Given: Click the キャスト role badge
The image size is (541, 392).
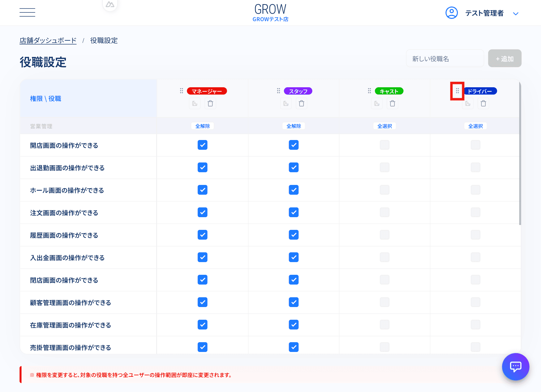Looking at the screenshot, I should 389,91.
